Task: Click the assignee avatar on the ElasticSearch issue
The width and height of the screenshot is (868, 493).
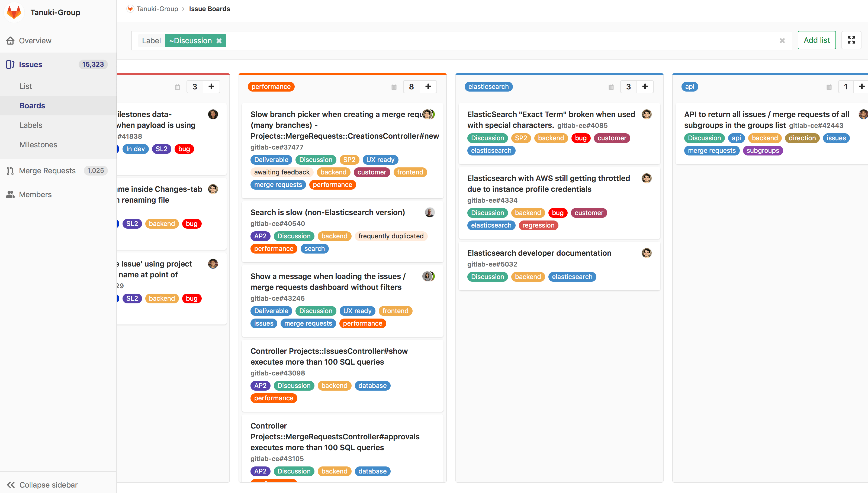Action: coord(647,114)
